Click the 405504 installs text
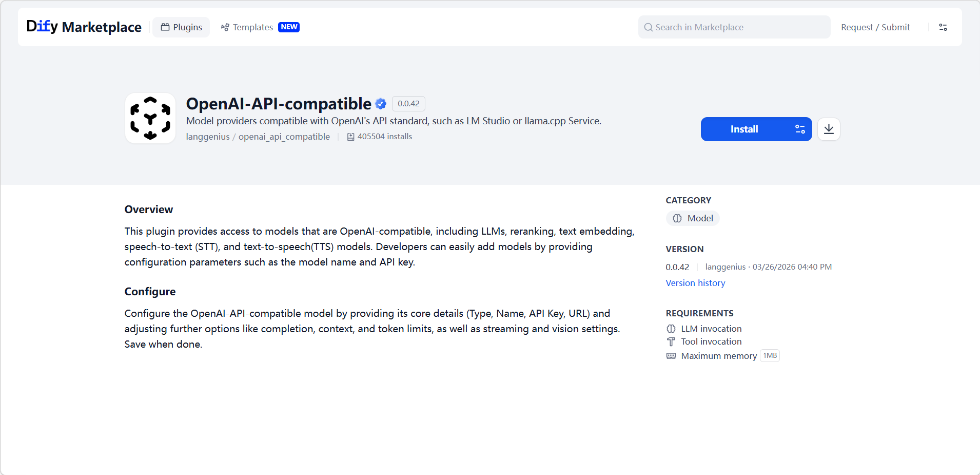The width and height of the screenshot is (980, 475). [x=385, y=137]
